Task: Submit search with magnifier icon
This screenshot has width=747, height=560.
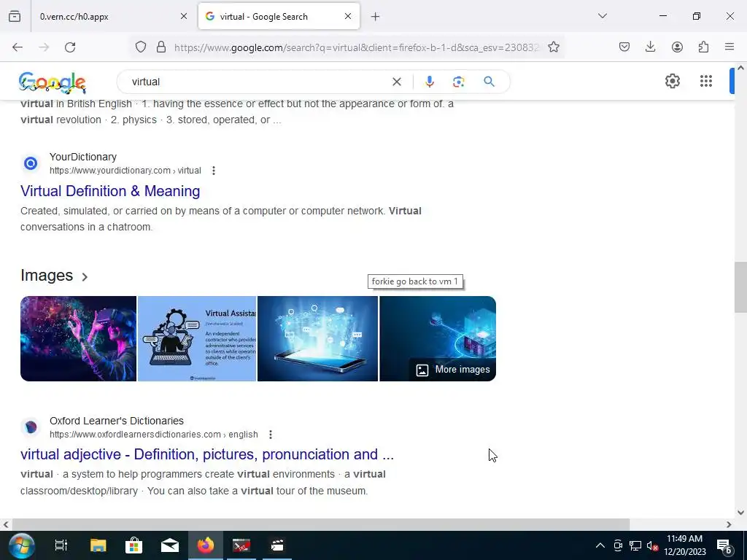Action: [x=489, y=82]
